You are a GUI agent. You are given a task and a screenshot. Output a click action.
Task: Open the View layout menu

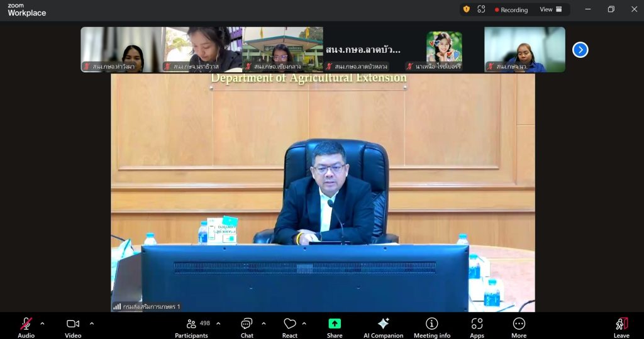click(551, 9)
